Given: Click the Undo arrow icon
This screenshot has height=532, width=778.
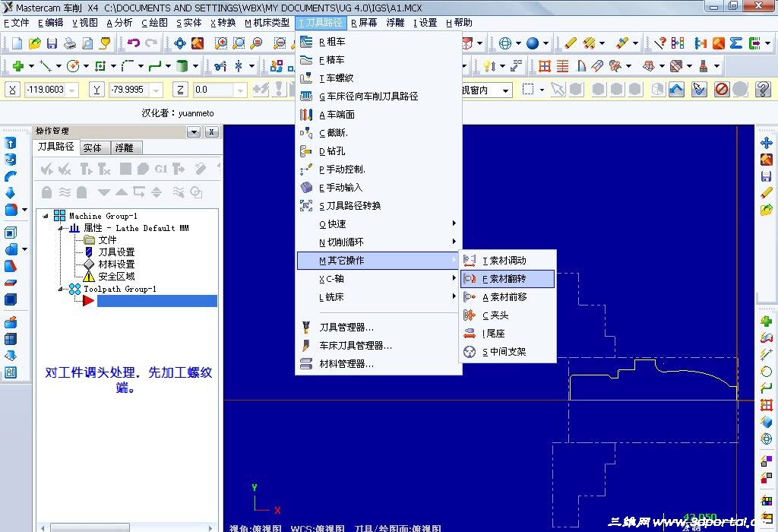Looking at the screenshot, I should (134, 43).
